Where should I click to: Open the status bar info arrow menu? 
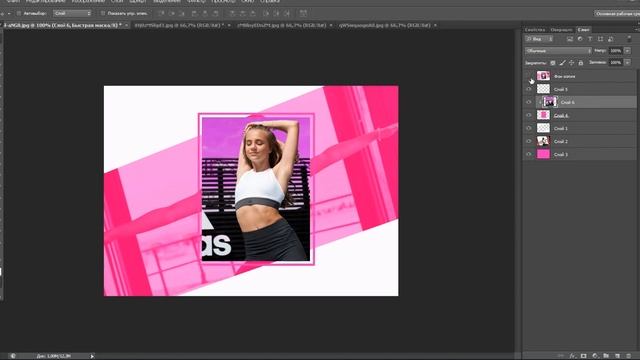pyautogui.click(x=92, y=356)
